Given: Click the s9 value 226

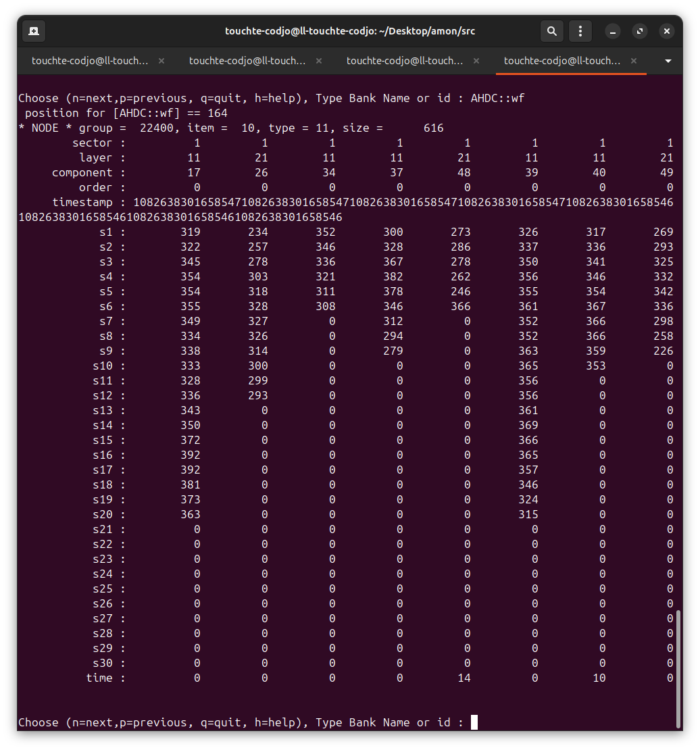Looking at the screenshot, I should point(663,351).
